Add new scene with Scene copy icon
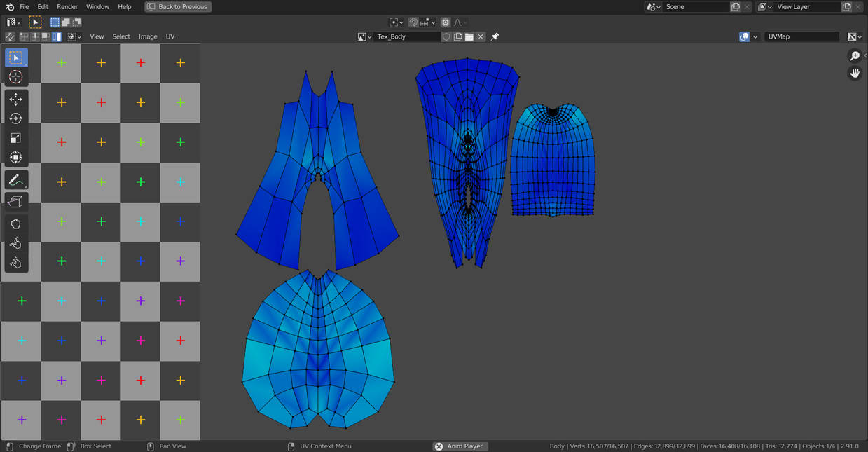 [x=736, y=7]
